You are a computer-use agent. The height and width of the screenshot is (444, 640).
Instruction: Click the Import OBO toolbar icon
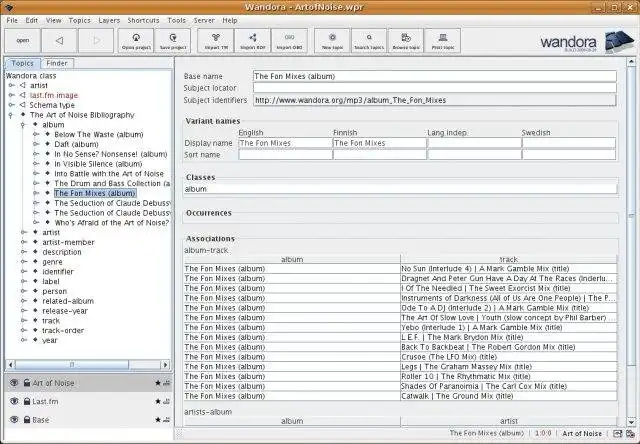click(x=289, y=41)
